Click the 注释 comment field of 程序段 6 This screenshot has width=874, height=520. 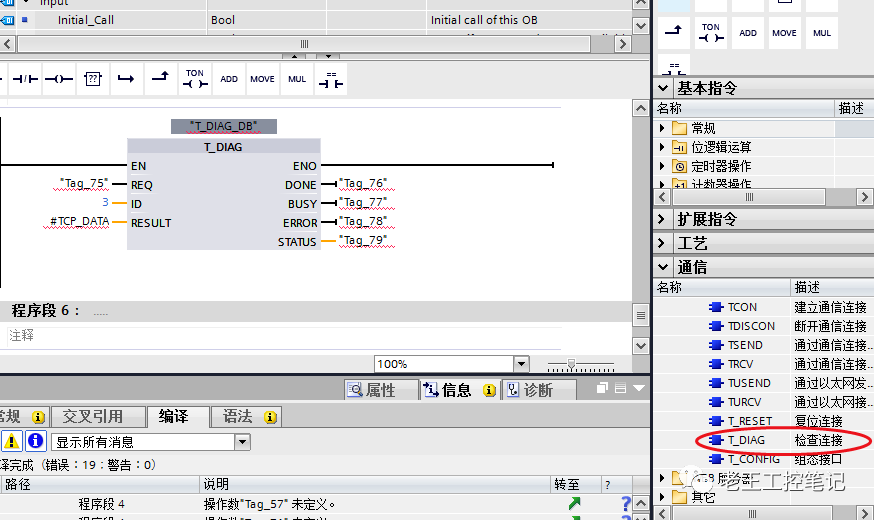[x=284, y=336]
